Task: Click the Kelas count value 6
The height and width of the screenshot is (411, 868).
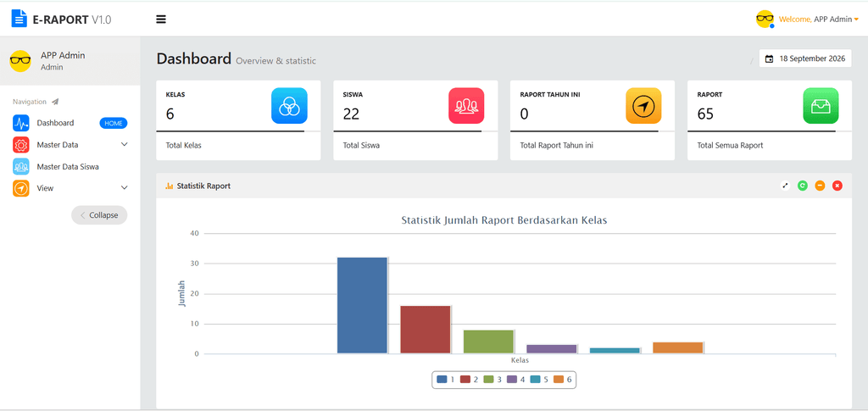Action: coord(170,114)
